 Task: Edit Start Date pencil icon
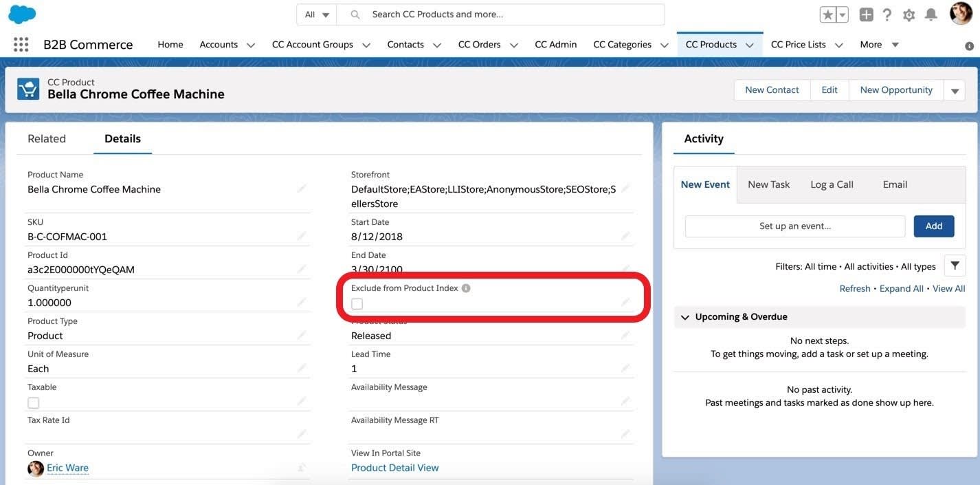[625, 236]
